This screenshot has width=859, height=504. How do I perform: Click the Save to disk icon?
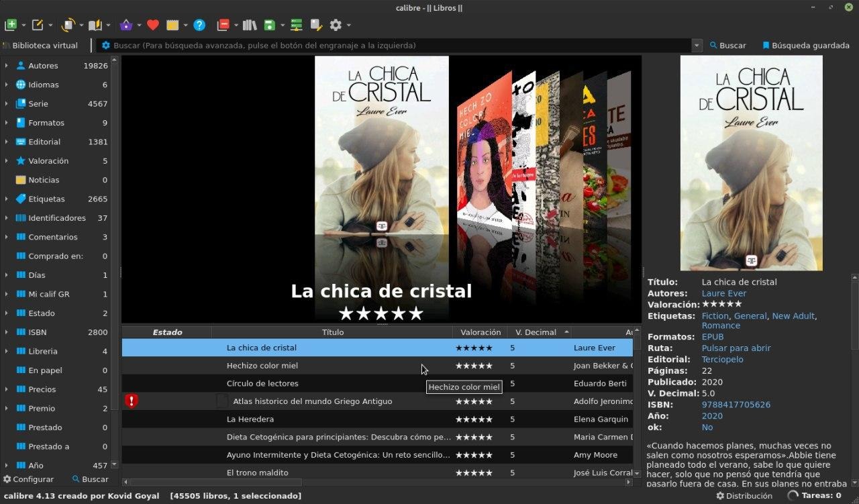click(x=270, y=25)
